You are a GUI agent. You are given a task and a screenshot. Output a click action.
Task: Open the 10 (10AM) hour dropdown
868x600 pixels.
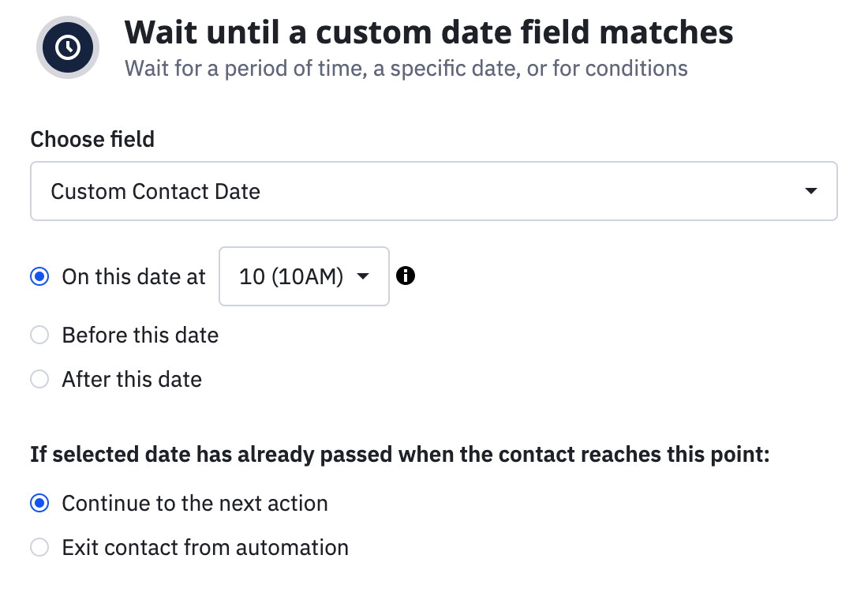point(304,276)
